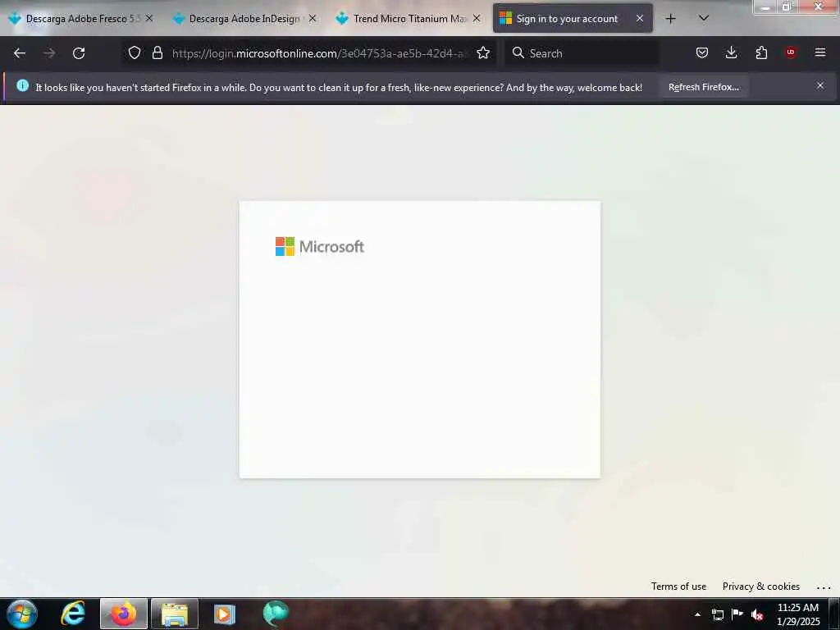The width and height of the screenshot is (840, 630).
Task: Click the Firefox taskbar button
Action: point(123,614)
